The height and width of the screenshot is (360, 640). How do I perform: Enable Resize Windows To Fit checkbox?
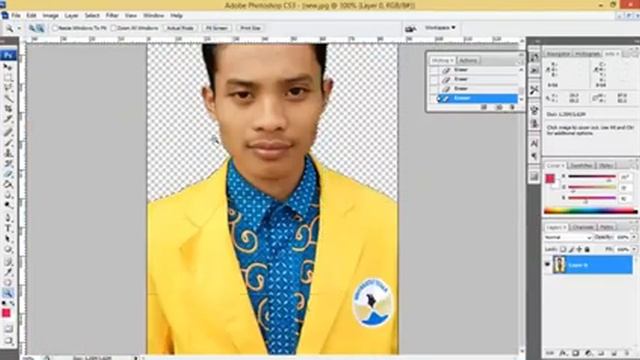(55, 28)
